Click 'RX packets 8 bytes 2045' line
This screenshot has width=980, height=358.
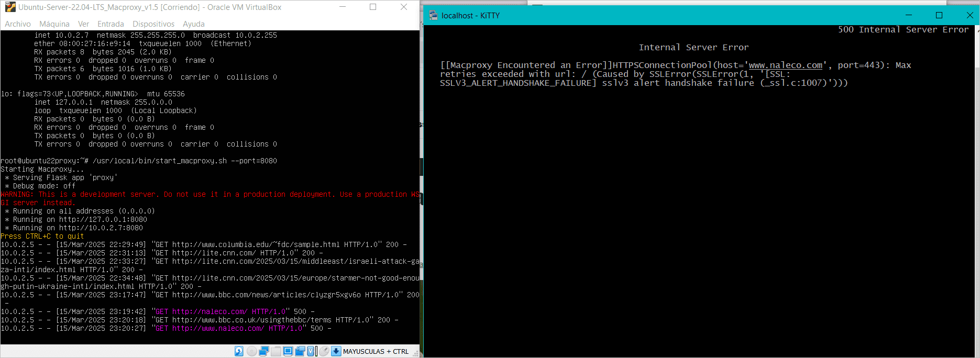click(103, 52)
